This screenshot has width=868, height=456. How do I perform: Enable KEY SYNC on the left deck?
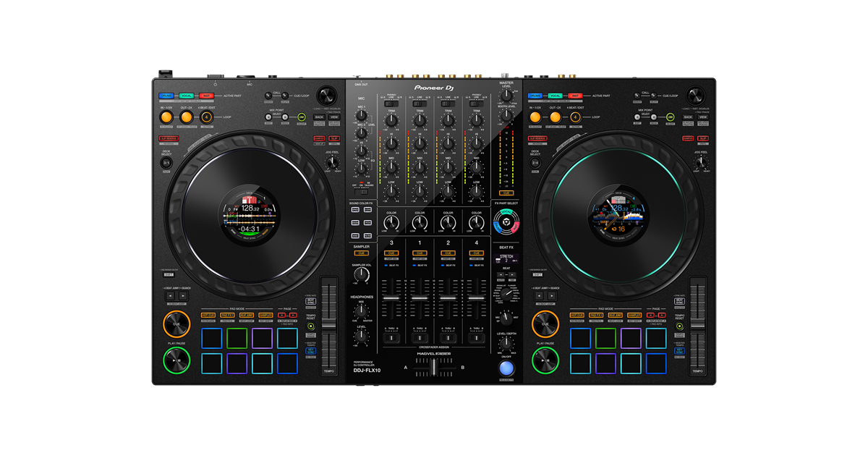click(x=311, y=352)
